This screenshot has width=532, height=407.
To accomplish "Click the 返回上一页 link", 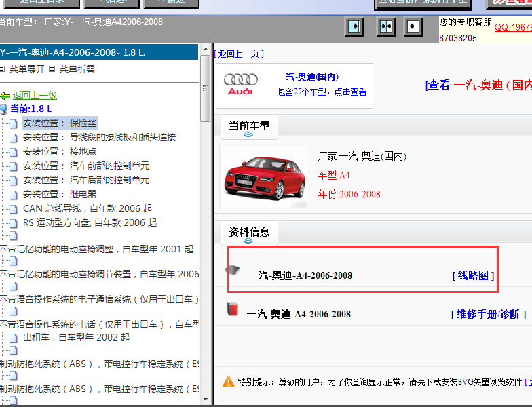I will click(x=239, y=54).
